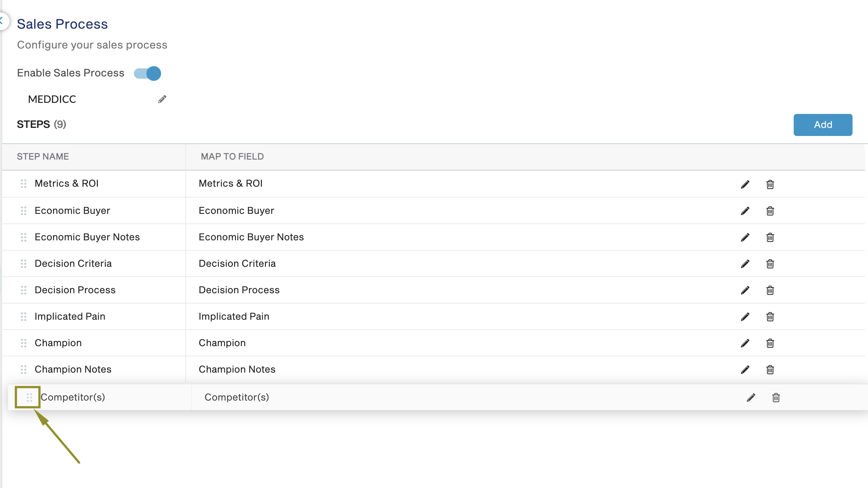Delete the Decision Process step
868x488 pixels.
pyautogui.click(x=770, y=290)
